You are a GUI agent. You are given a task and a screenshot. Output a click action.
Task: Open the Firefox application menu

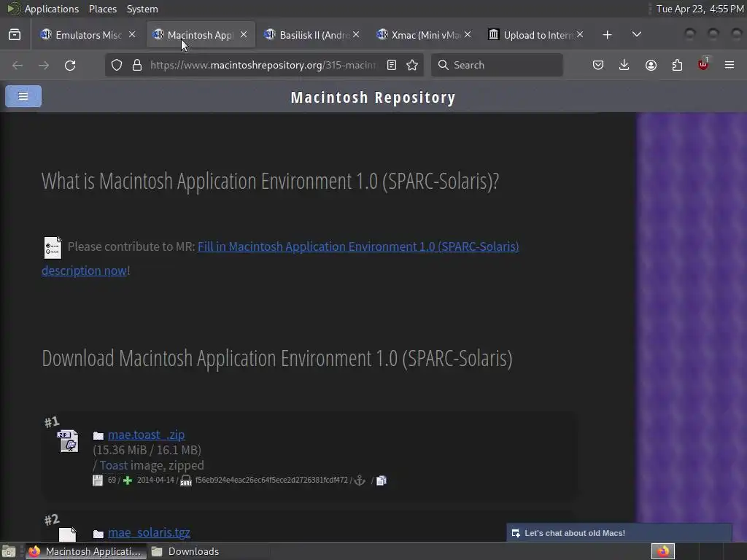pyautogui.click(x=729, y=65)
